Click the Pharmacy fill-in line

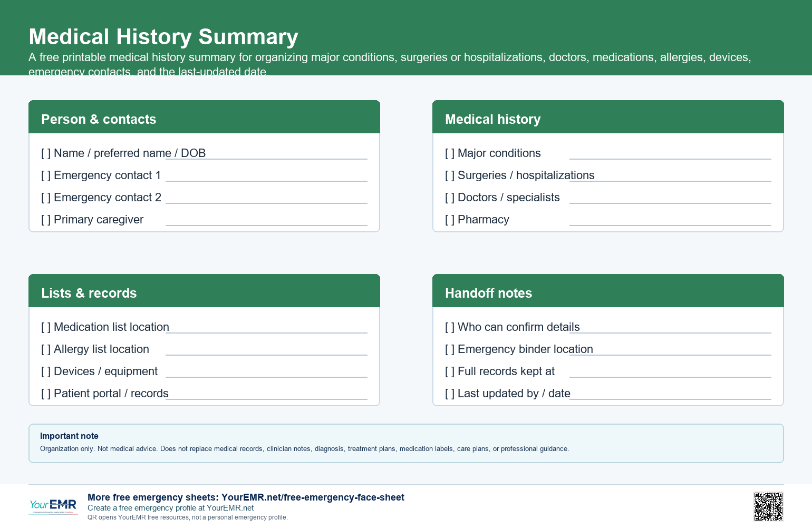tap(670, 225)
